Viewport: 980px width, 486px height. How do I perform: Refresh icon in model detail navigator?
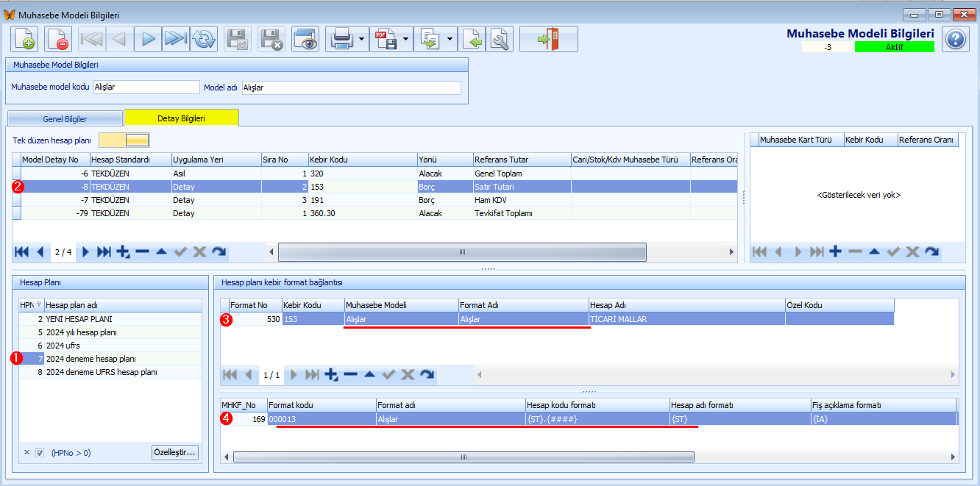click(x=219, y=252)
